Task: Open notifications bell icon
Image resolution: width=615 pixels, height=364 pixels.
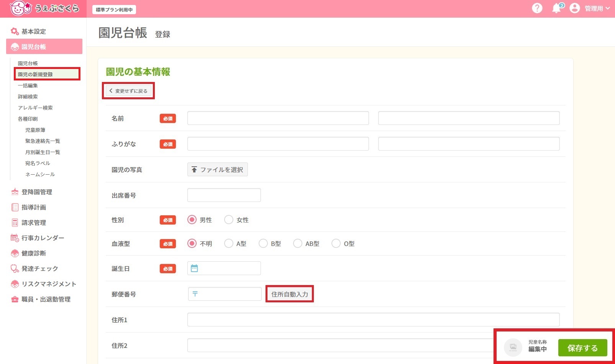Action: 556,8
